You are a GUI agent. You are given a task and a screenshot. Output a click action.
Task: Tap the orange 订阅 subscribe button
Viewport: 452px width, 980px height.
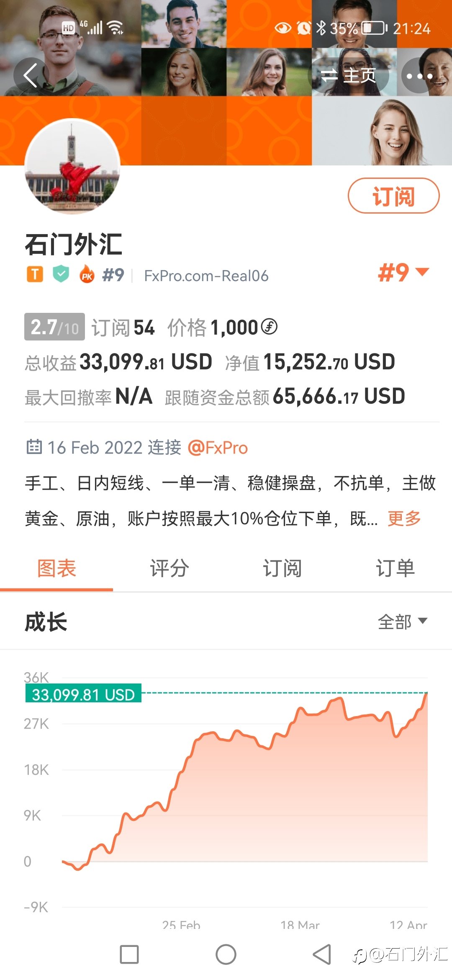pos(394,196)
